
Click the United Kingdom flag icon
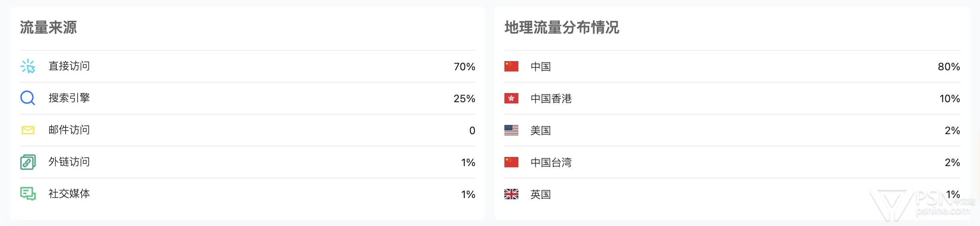[x=511, y=194]
